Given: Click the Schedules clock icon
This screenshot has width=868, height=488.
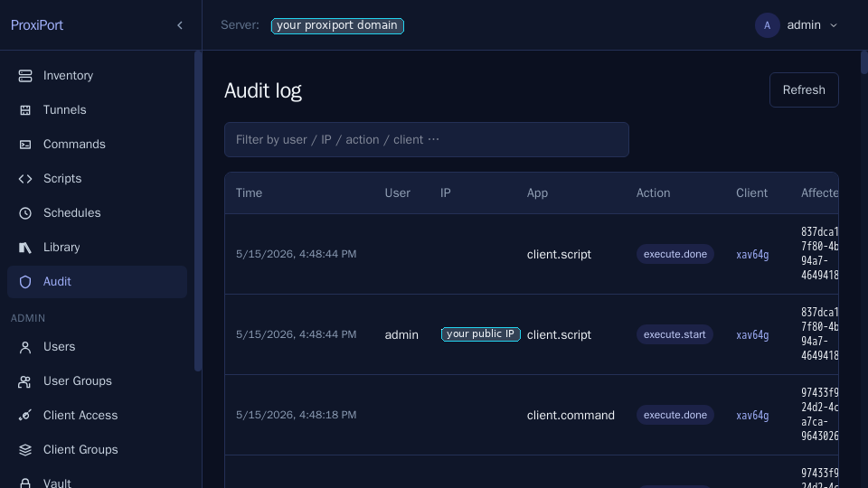Looking at the screenshot, I should [25, 213].
